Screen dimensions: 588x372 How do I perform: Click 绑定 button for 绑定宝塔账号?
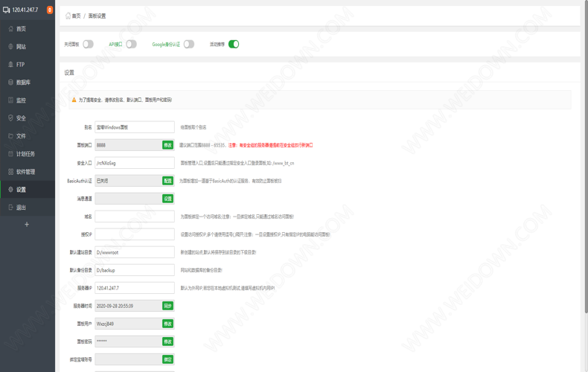[167, 359]
